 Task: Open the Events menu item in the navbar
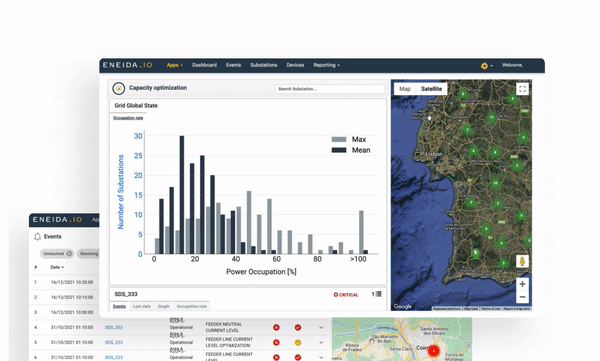click(233, 65)
